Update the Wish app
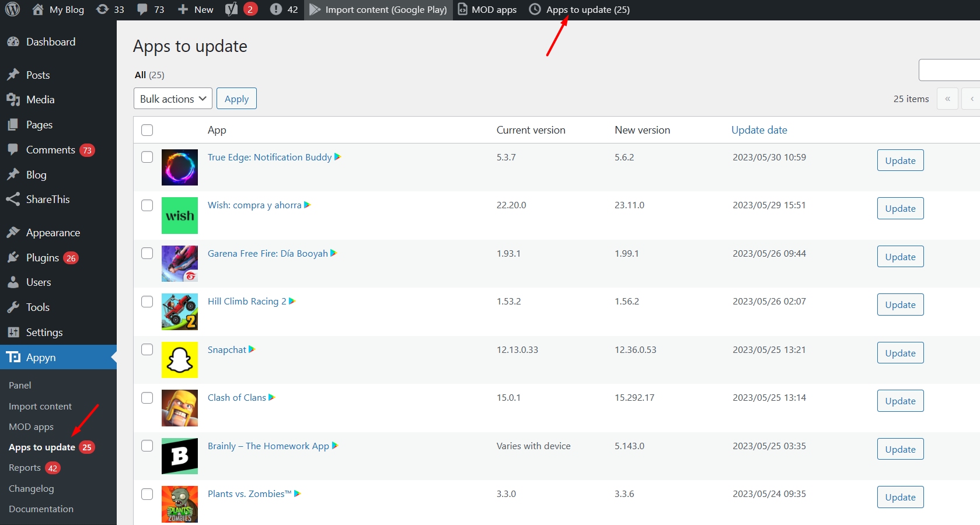The image size is (980, 525). (900, 208)
